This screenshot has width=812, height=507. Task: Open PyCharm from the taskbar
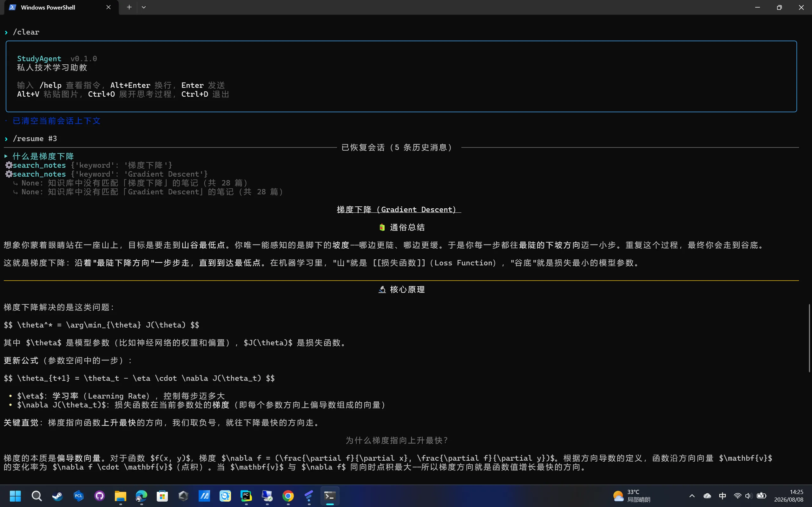(x=246, y=496)
